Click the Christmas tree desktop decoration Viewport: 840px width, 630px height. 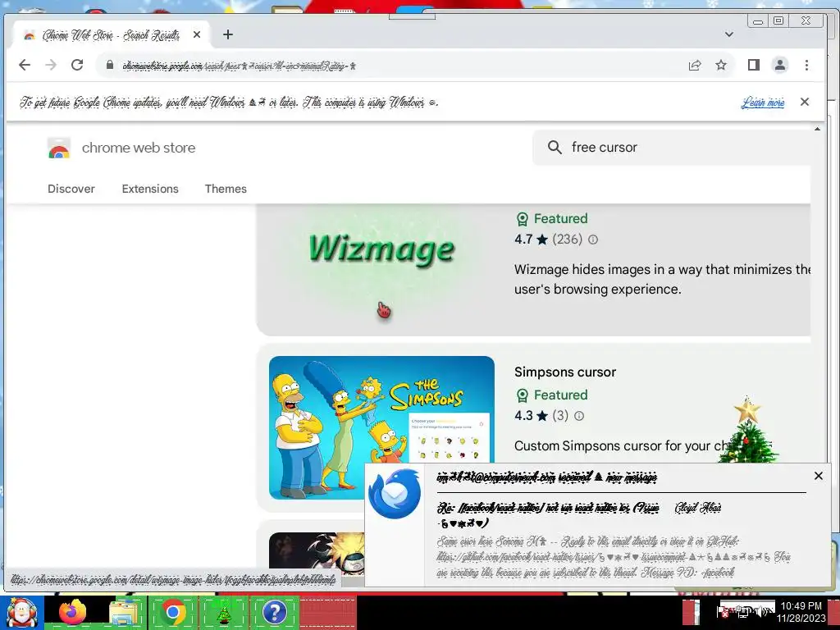pyautogui.click(x=747, y=430)
